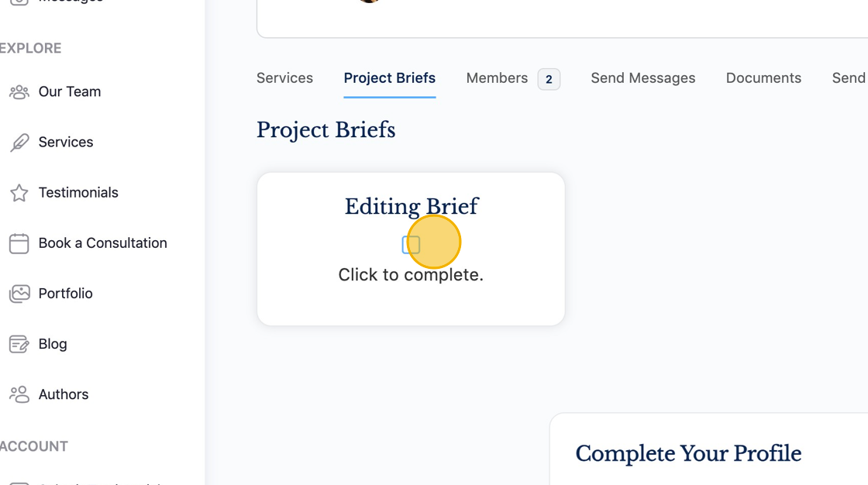Click the Blog edit icon

(19, 344)
